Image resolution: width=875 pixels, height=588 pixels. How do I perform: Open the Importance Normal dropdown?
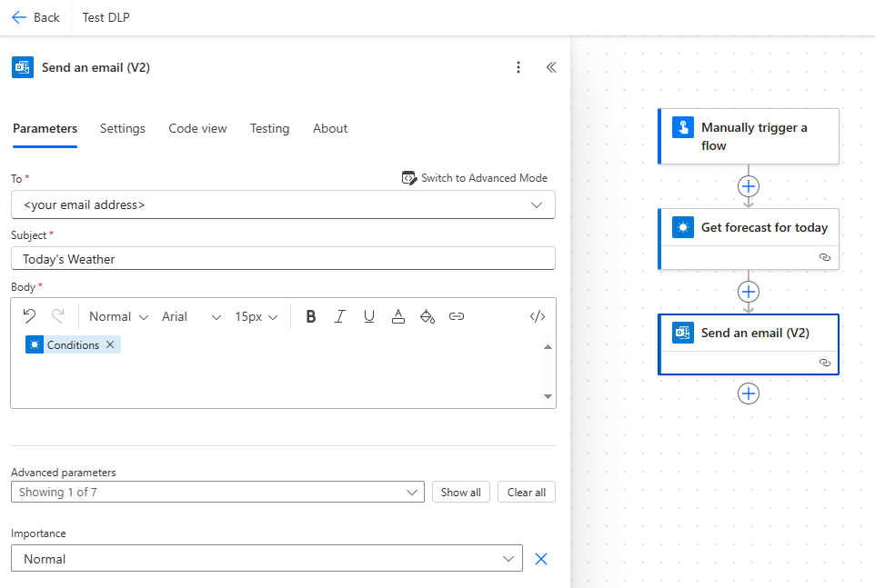click(267, 558)
